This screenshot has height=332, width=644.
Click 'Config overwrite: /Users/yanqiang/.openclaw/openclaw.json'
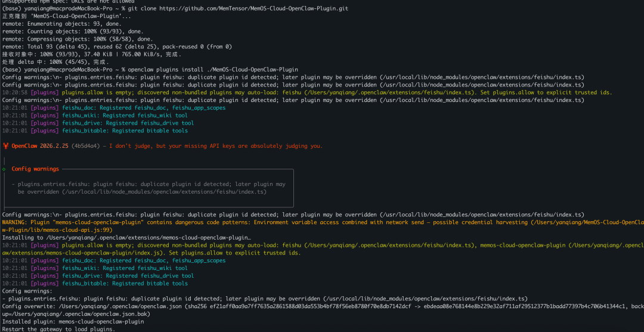[x=91, y=306]
